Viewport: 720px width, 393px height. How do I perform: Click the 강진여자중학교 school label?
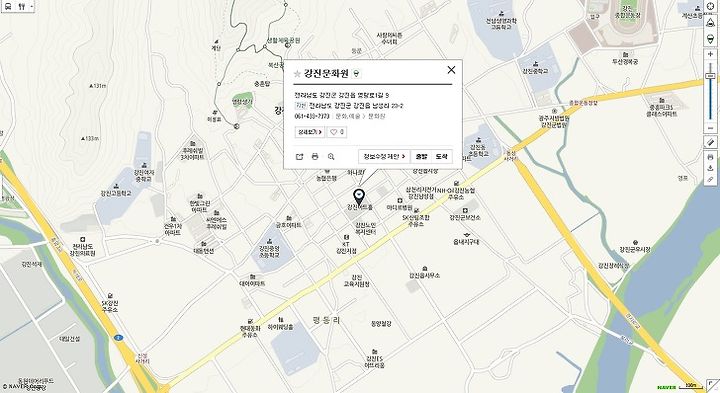(144, 176)
